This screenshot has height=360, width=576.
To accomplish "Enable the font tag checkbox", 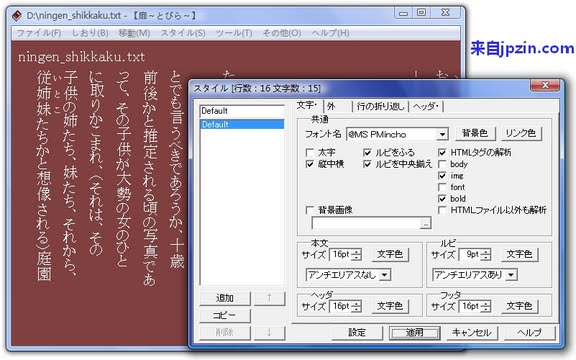I will 442,187.
